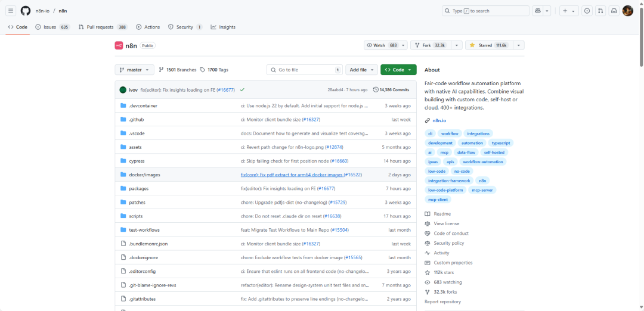This screenshot has height=311, width=644.
Task: Click the workflow-automation topic tag
Action: pos(482,161)
